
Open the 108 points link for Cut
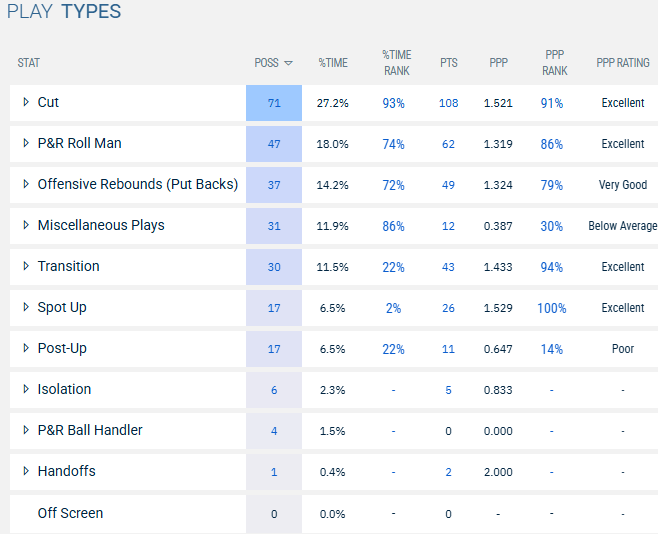coord(448,103)
